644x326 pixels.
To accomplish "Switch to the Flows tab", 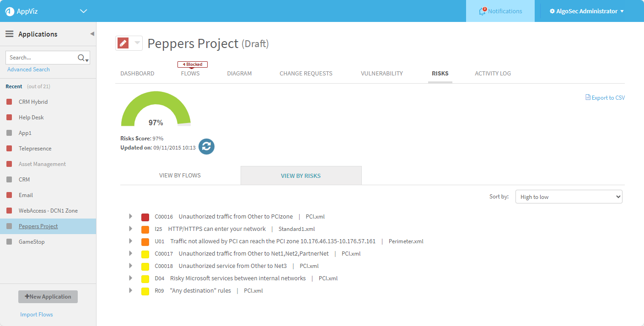I will click(190, 73).
